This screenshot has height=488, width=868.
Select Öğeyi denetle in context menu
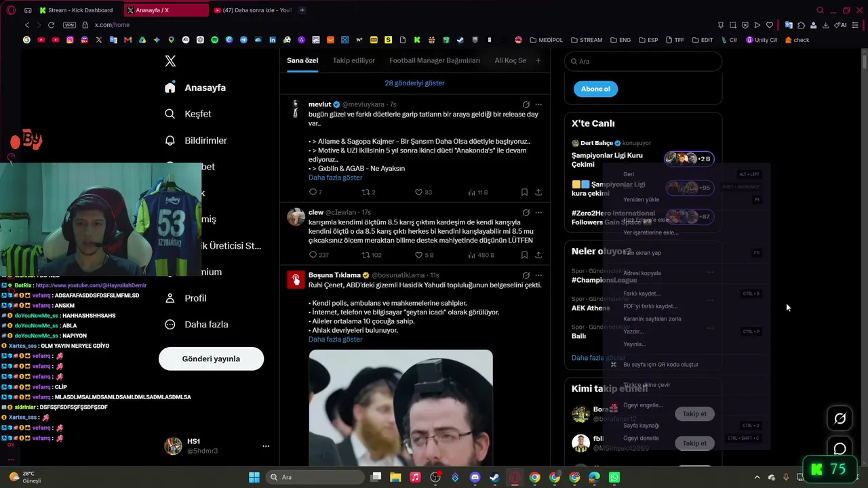641,439
